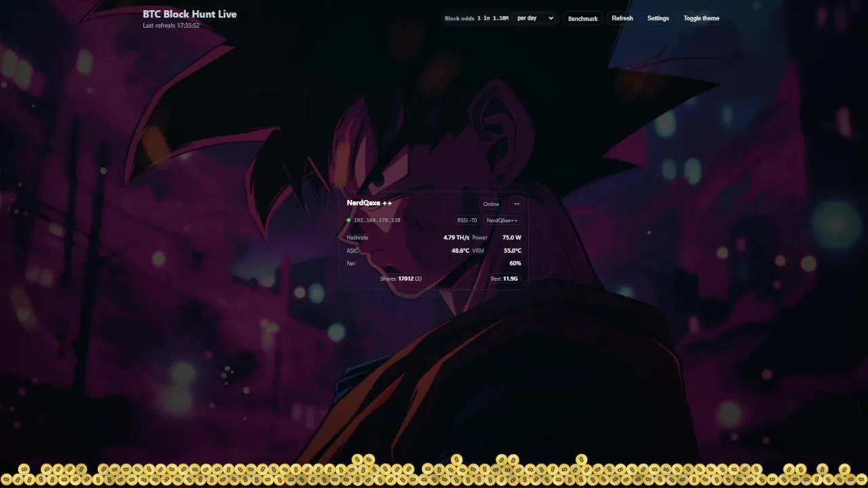The width and height of the screenshot is (868, 488).
Task: Click the BTC Block Hunt Live title
Action: [190, 14]
